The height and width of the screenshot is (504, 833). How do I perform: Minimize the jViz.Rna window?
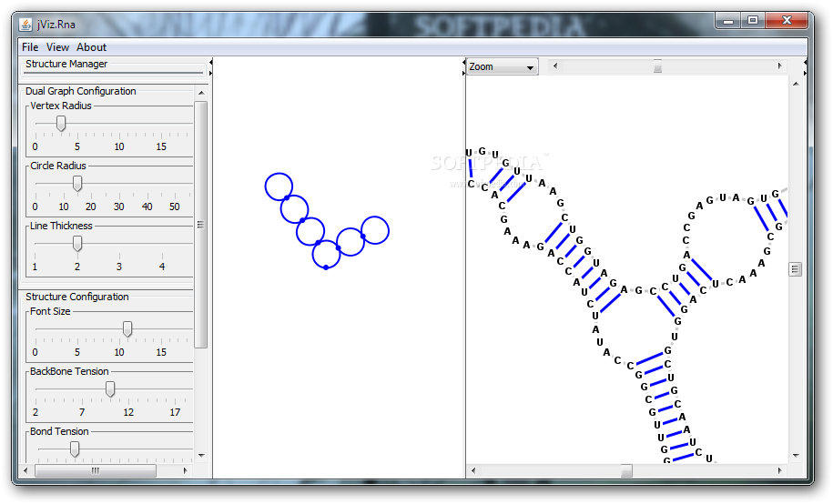point(728,21)
